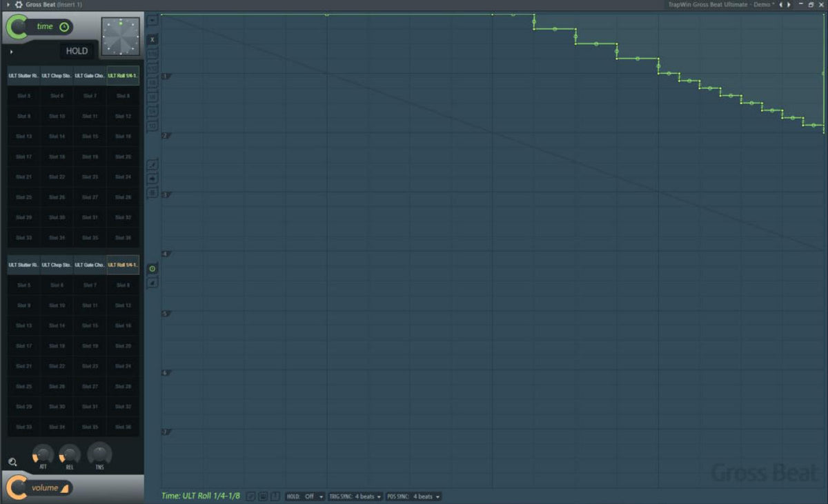Open the TRIG SYNC 4 beats dropdown
The height and width of the screenshot is (504, 828).
tap(355, 496)
